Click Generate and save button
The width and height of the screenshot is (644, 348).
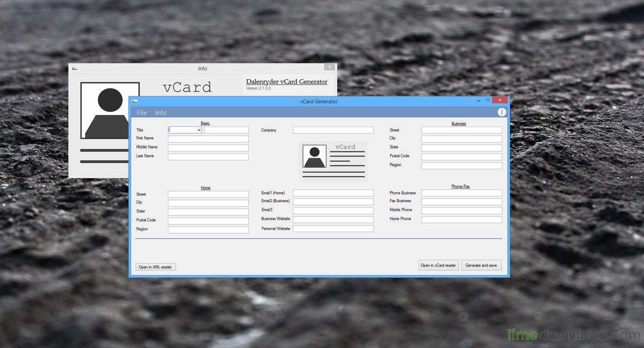coord(481,265)
